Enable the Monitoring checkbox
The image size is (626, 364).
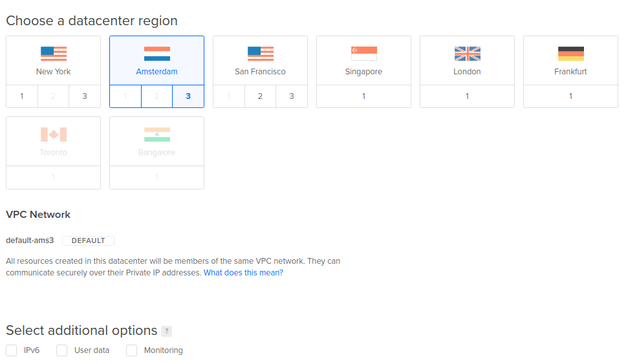point(132,350)
